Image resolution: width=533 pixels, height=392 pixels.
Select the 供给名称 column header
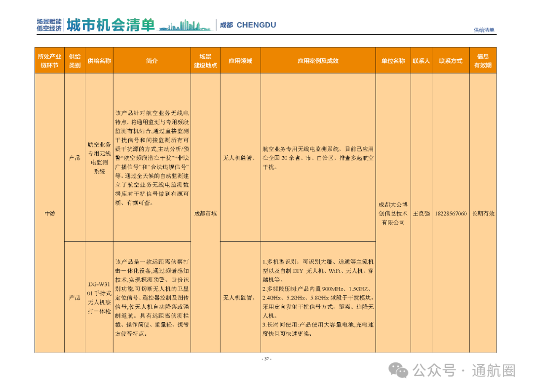pyautogui.click(x=99, y=61)
